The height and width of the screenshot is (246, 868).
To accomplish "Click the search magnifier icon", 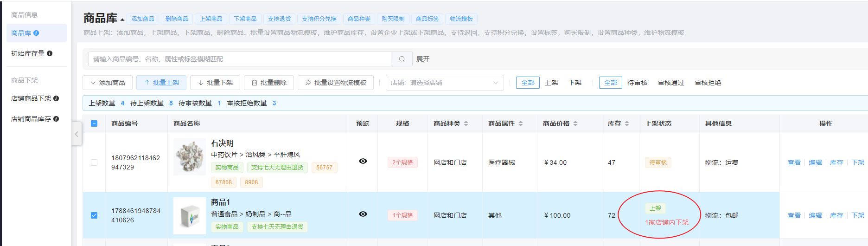I will (402, 59).
